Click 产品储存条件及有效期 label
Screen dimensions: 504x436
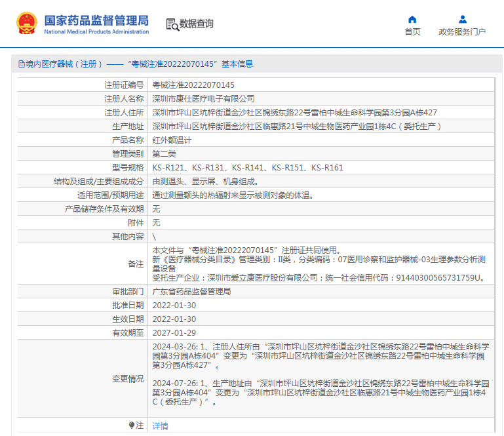pyautogui.click(x=104, y=209)
